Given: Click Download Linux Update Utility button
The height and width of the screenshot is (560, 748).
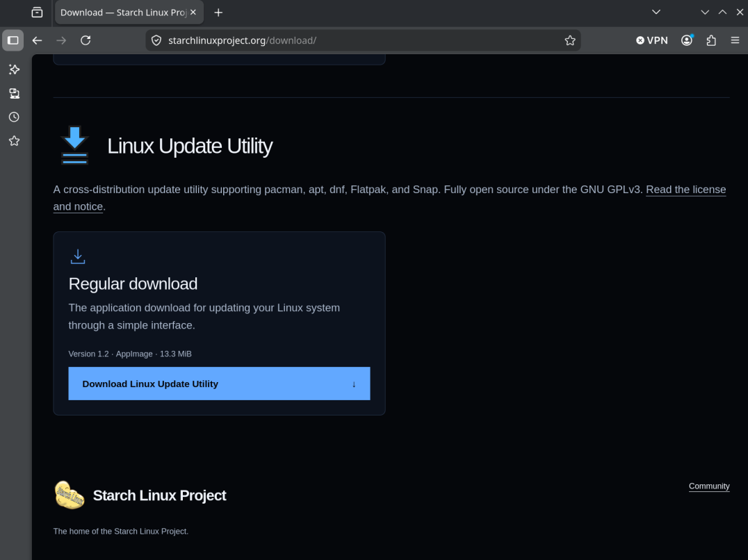Looking at the screenshot, I should click(220, 384).
